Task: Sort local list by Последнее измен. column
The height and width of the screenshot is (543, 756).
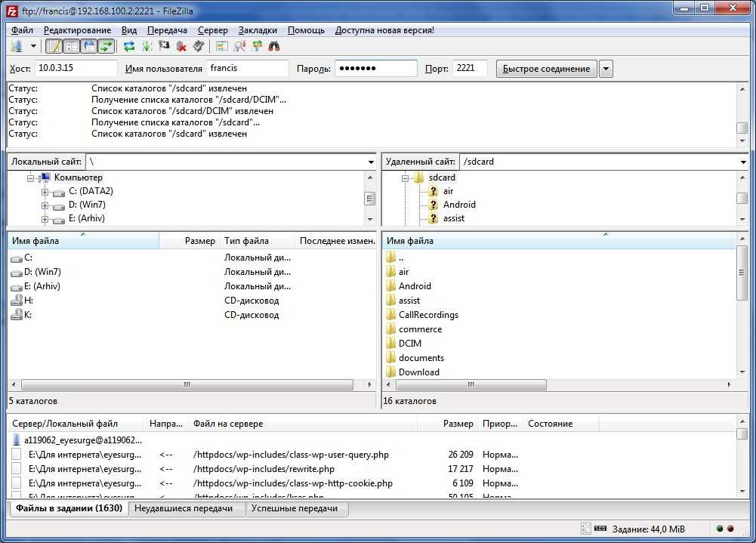Action: tap(336, 241)
